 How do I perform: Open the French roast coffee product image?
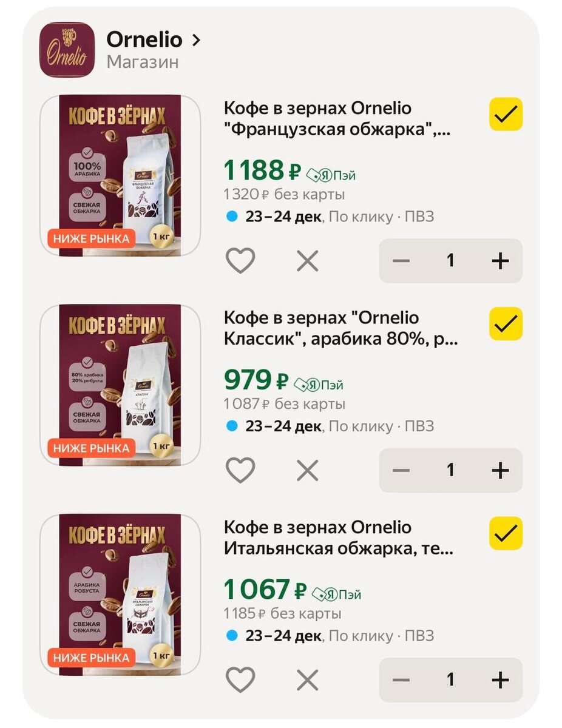pos(120,176)
